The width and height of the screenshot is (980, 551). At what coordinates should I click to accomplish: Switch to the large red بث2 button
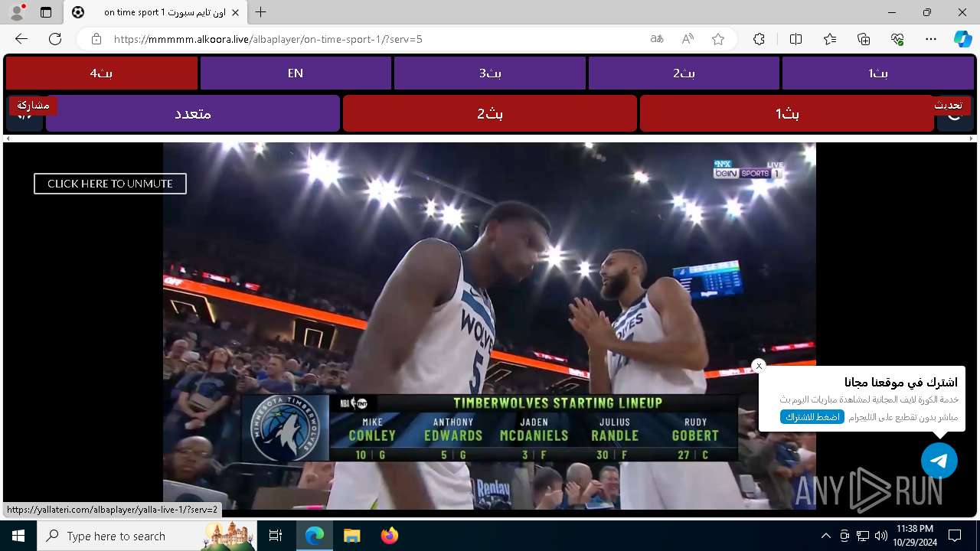click(x=490, y=113)
